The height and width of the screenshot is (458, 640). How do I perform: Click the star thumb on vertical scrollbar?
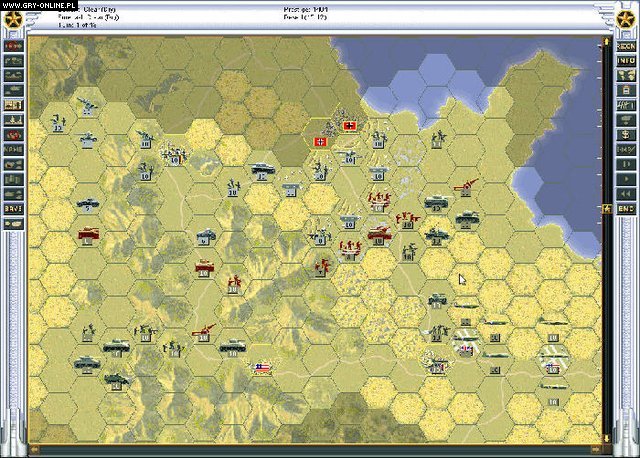(606, 208)
